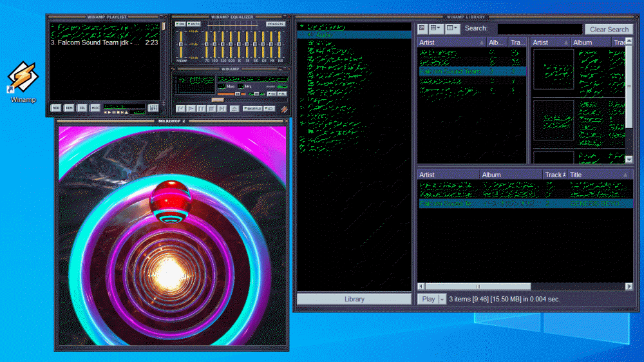The width and height of the screenshot is (644, 362).
Task: Expand the Play button dropdown arrow
Action: point(442,299)
